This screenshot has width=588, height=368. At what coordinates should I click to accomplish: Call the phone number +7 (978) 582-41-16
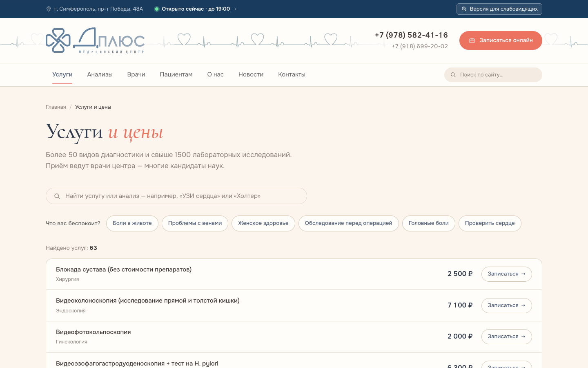click(411, 35)
